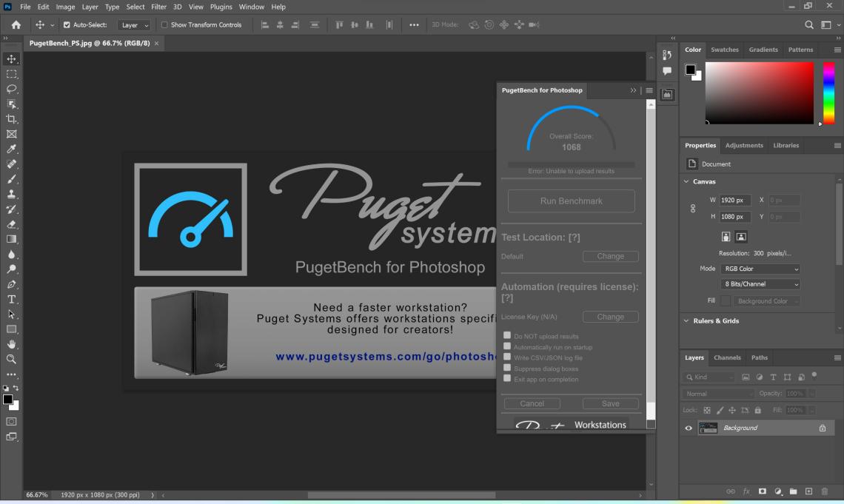Select the Eyedropper tool
The width and height of the screenshot is (844, 504).
coord(11,149)
